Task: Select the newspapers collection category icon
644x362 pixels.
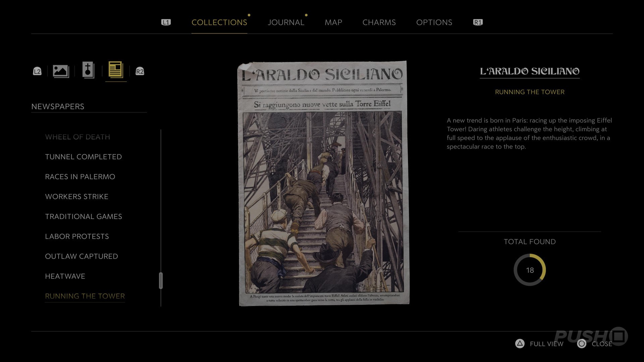Action: (116, 70)
